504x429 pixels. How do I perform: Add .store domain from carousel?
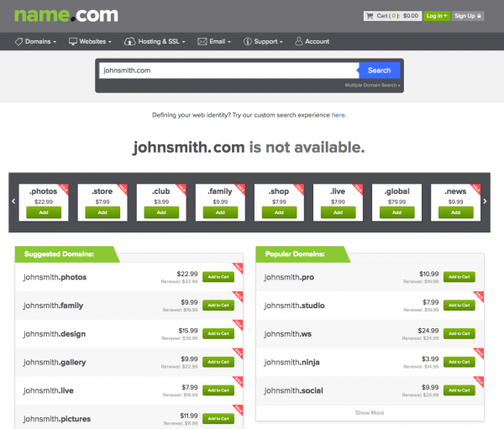pos(102,212)
